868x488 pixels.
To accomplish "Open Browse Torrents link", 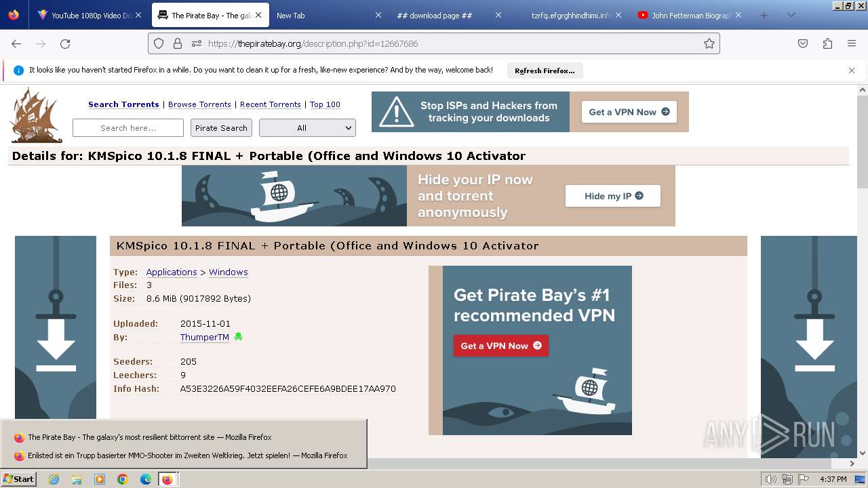I will (x=199, y=104).
